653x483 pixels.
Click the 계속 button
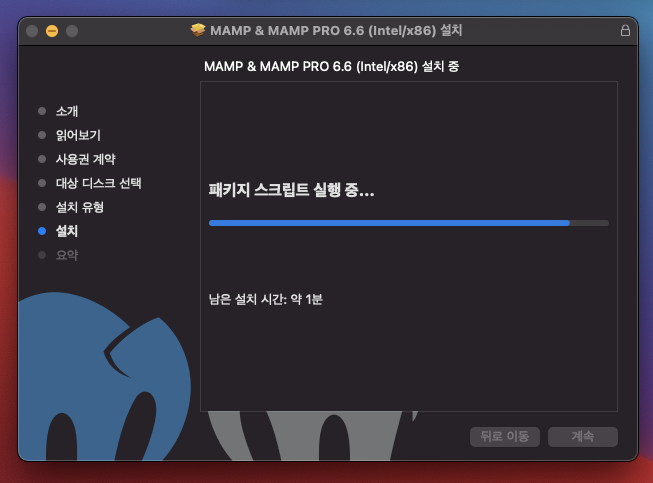pyautogui.click(x=583, y=437)
